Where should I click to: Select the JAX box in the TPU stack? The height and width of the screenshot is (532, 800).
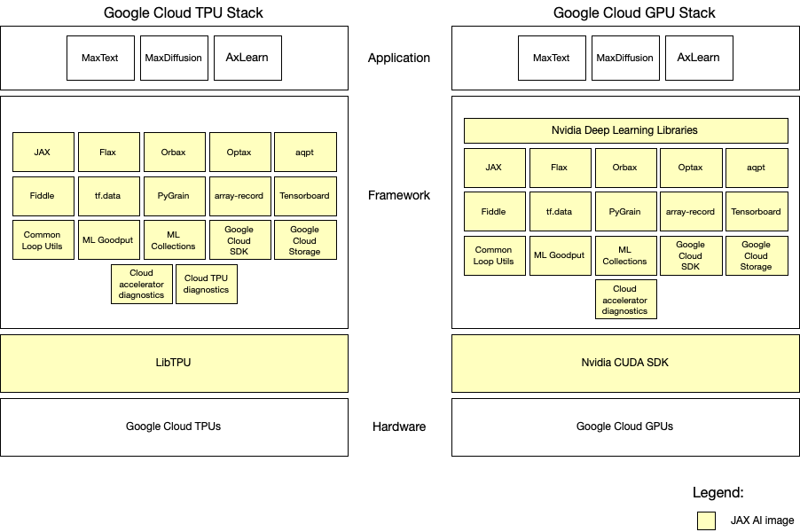coord(43,152)
